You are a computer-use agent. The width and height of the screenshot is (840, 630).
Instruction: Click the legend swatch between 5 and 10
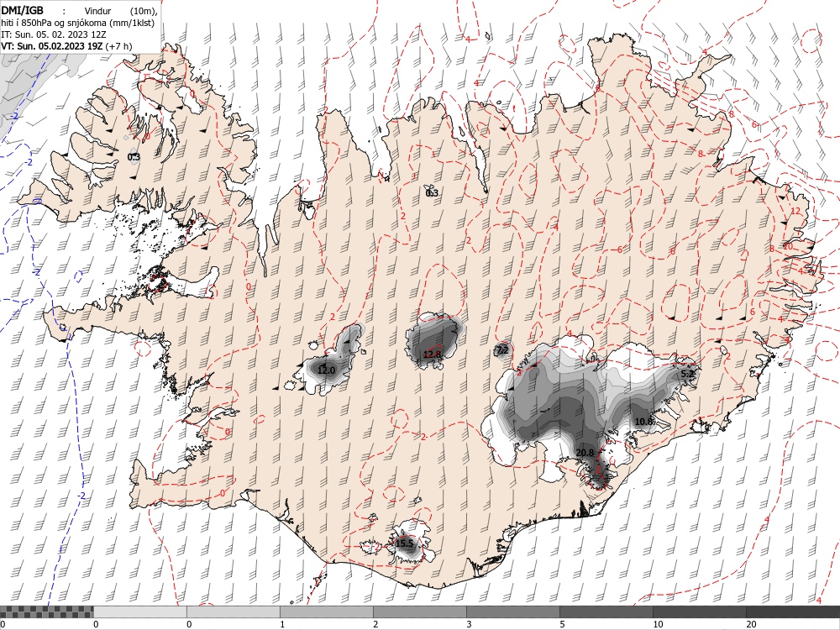(606, 612)
